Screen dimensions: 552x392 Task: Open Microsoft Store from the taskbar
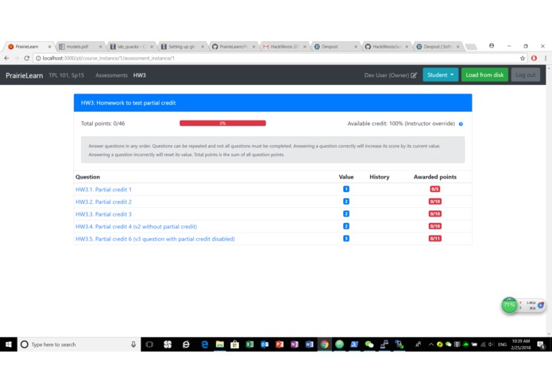(235, 344)
